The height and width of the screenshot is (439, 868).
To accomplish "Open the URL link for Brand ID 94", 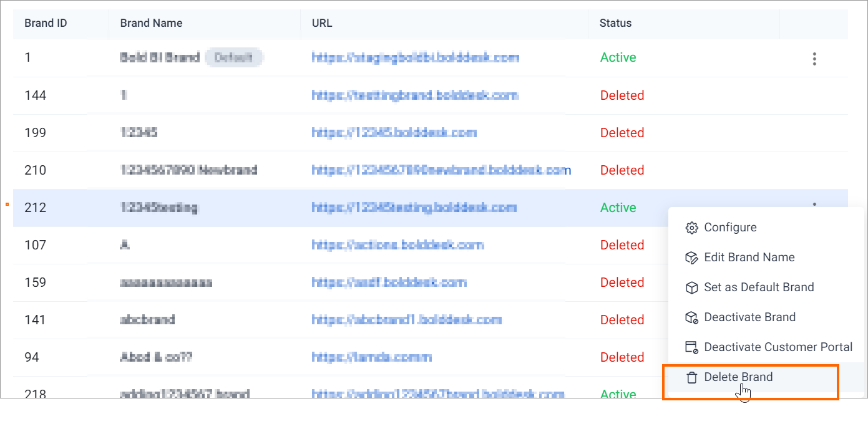I will [x=372, y=357].
